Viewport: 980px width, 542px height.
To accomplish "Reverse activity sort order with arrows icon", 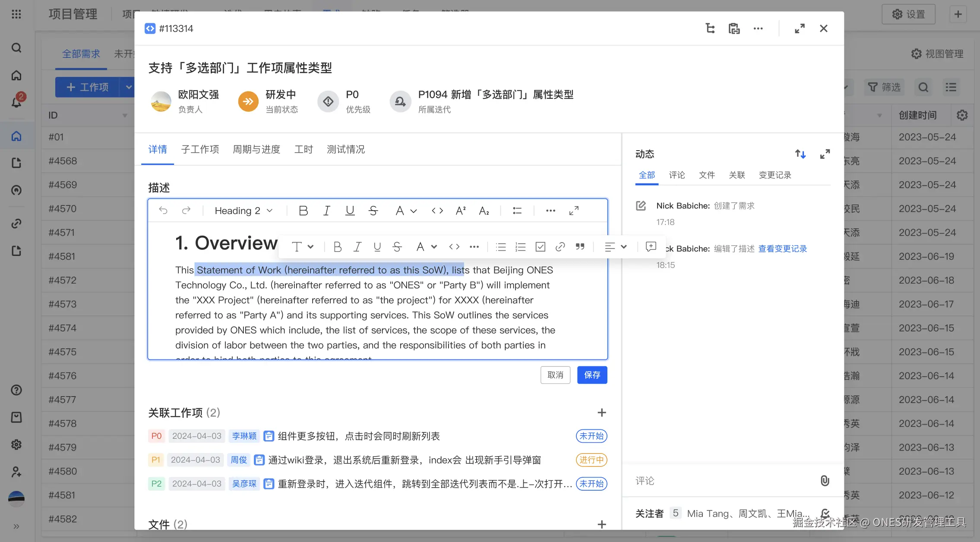I will [x=800, y=154].
